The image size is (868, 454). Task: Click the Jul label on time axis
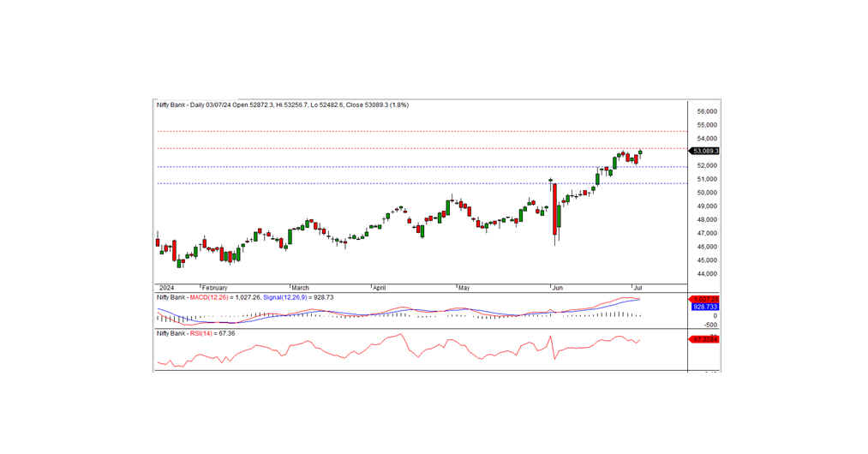coord(638,288)
